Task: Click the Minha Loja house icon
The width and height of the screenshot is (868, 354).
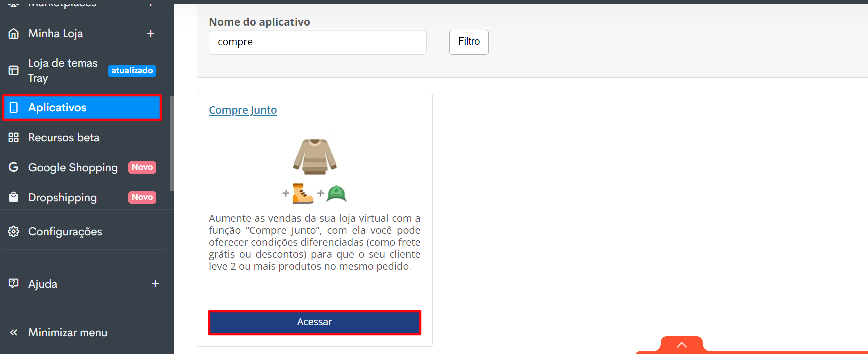Action: coord(14,33)
